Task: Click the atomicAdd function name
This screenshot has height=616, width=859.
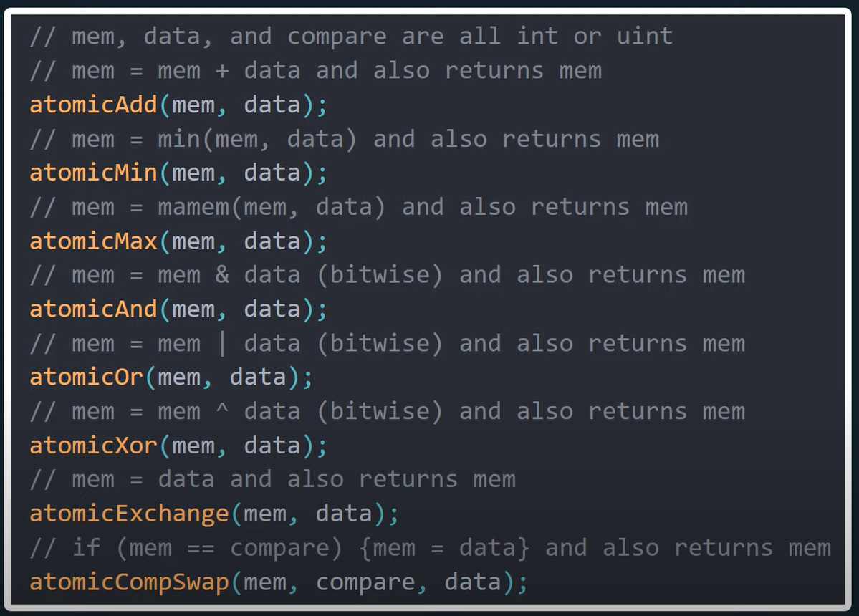Action: point(93,105)
